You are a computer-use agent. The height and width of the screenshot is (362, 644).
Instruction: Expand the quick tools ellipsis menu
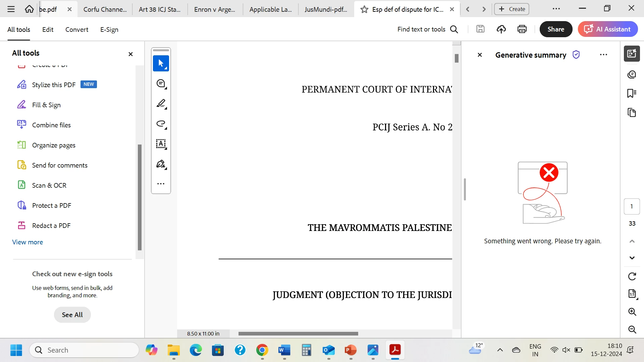click(x=161, y=184)
